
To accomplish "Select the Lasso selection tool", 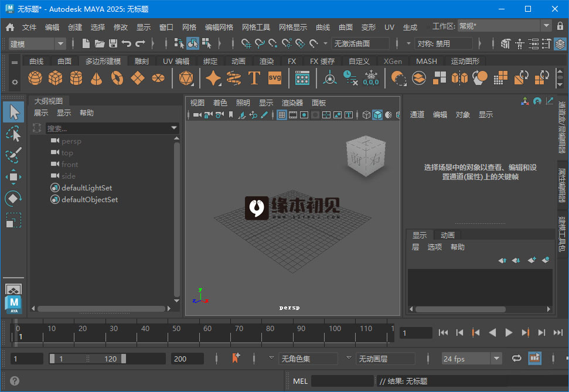I will pyautogui.click(x=13, y=134).
